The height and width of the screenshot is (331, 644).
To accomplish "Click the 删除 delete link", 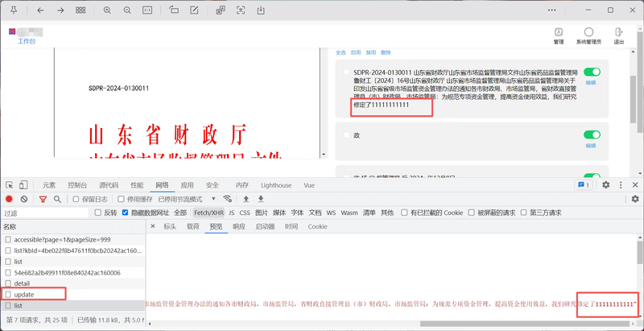I will tap(386, 52).
